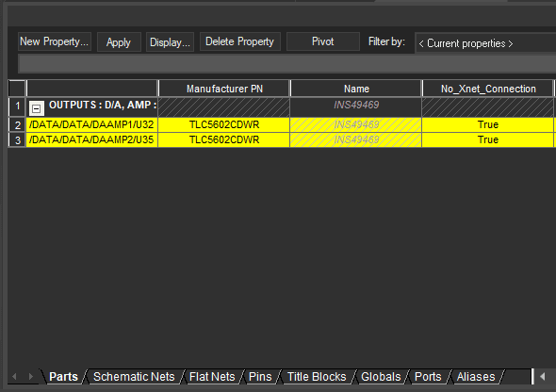Click the property value edit bar
556x392 pixels.
286,64
